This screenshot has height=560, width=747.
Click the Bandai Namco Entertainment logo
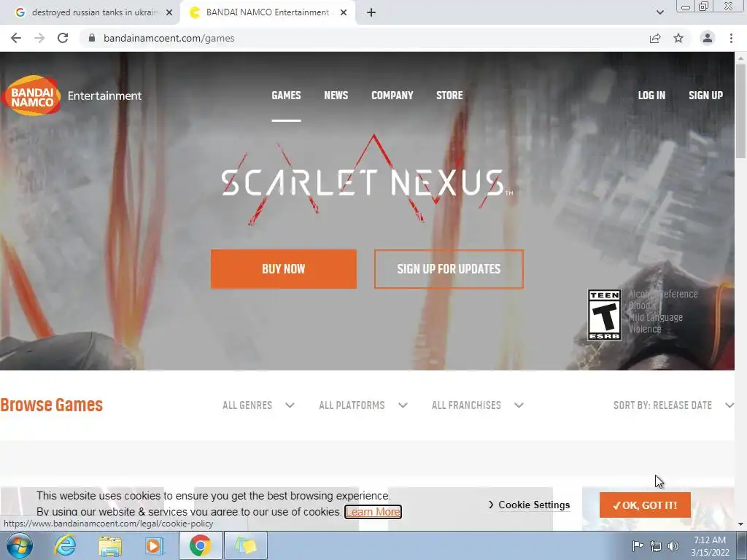tap(71, 96)
